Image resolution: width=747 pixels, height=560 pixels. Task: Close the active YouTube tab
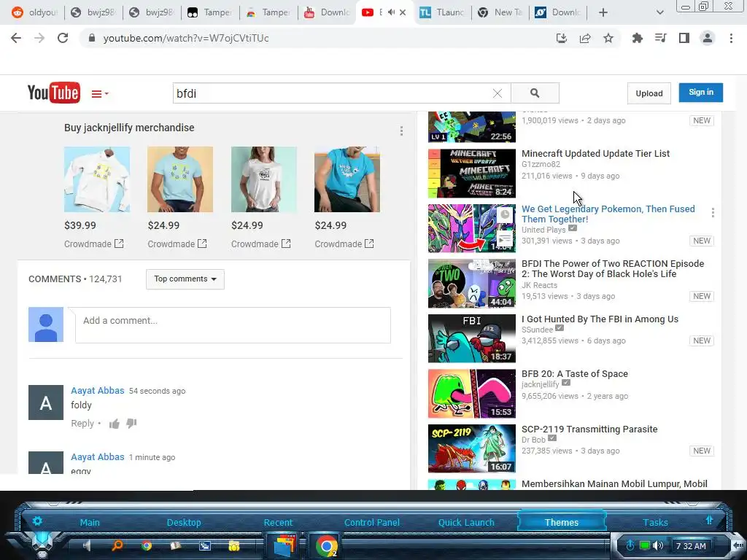tap(403, 12)
